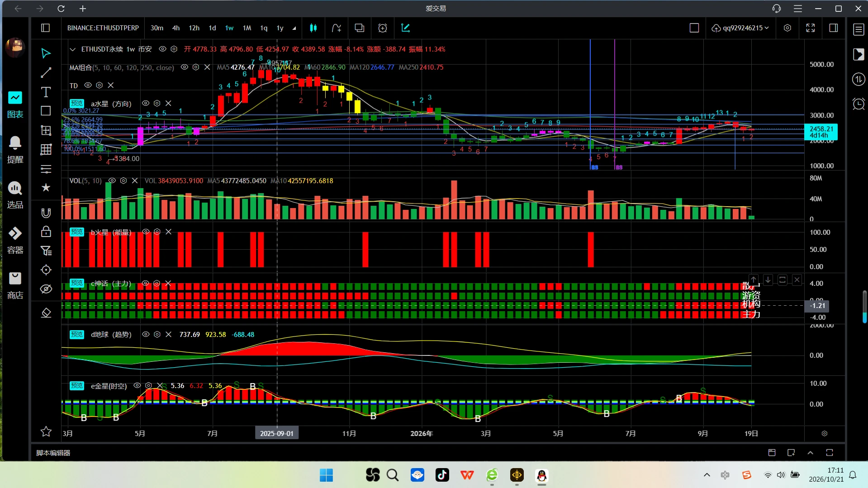Expand more timeframes arrow after 1y
Screen dimensions: 868x488
pos(294,28)
